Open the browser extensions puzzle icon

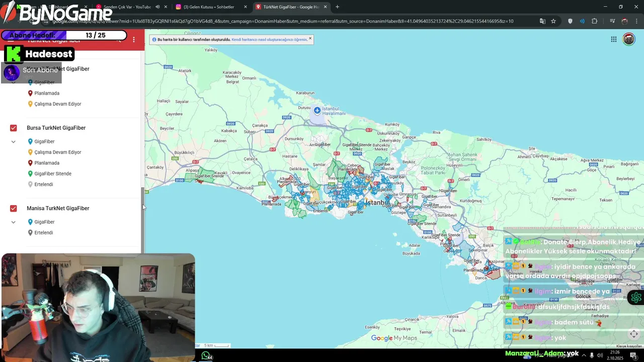(595, 21)
